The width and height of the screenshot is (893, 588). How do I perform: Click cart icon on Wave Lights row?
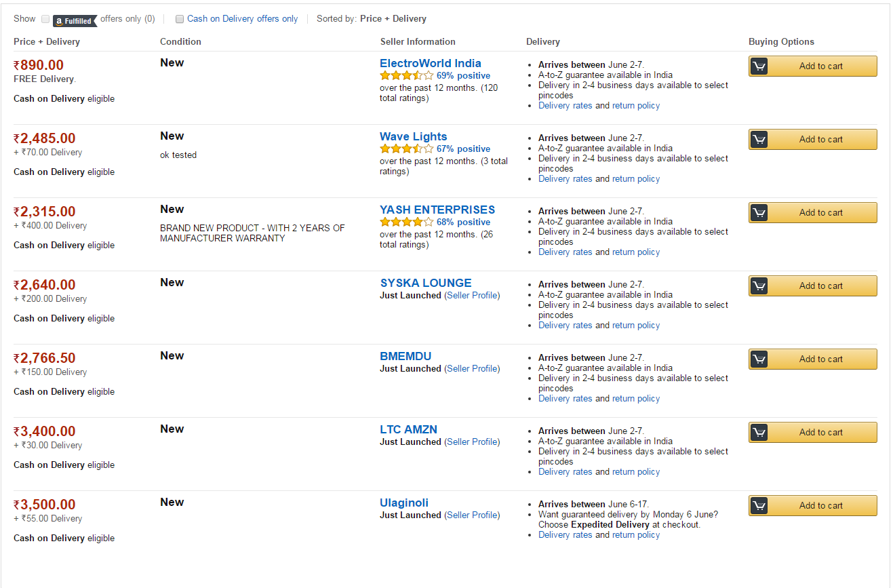tap(759, 139)
